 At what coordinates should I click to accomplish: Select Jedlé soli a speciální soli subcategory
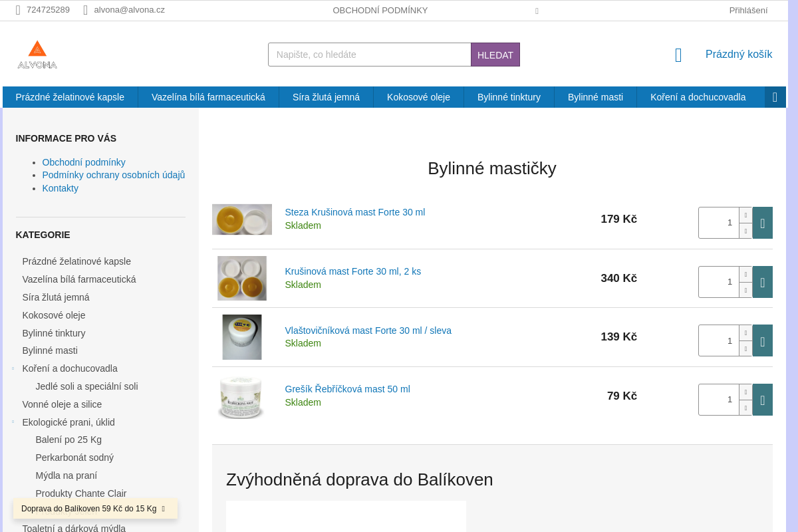(x=87, y=386)
